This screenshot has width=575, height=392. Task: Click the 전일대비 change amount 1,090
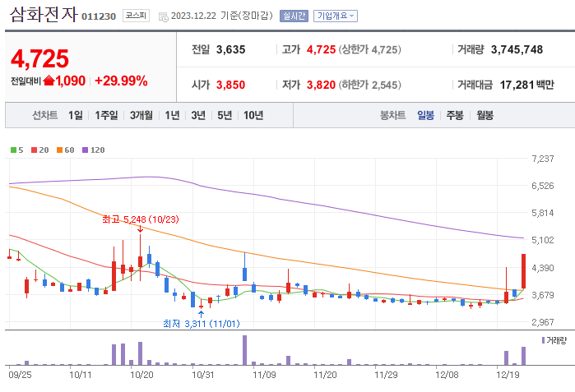click(71, 81)
